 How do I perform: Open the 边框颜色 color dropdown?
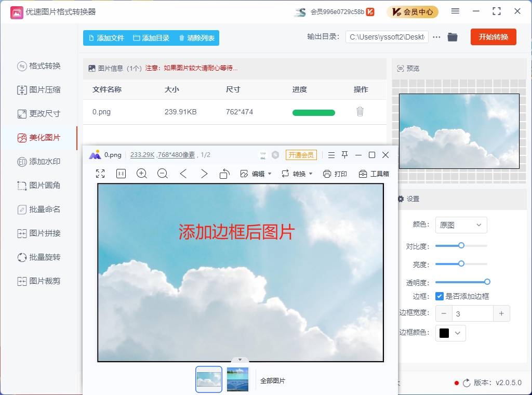pyautogui.click(x=450, y=333)
